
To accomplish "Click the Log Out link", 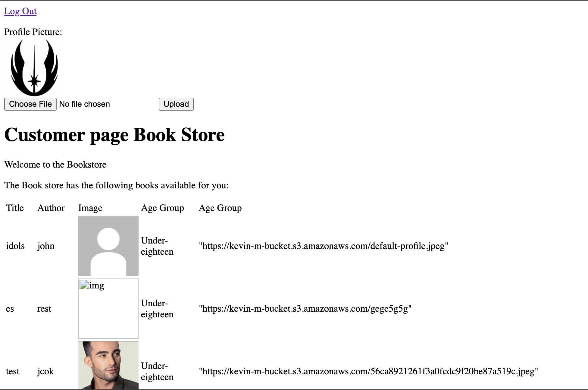I will tap(20, 11).
